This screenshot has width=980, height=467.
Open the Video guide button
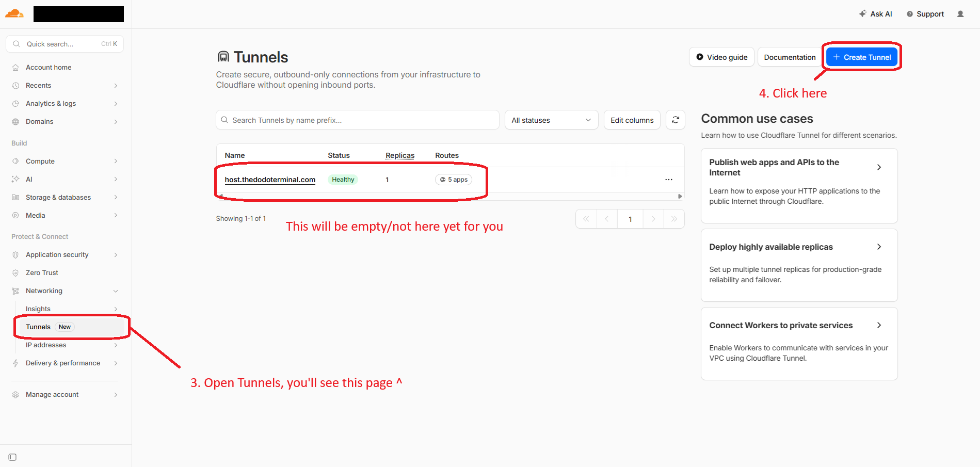(721, 57)
